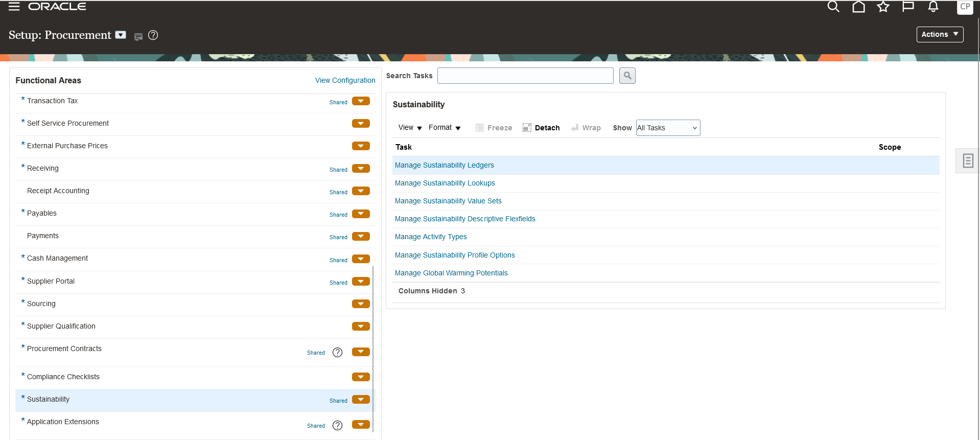Expand Receipt Accounting actions arrow

pyautogui.click(x=361, y=191)
